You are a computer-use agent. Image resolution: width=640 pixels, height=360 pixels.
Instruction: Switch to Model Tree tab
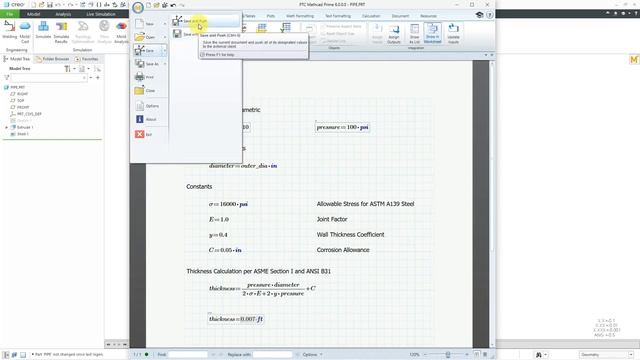17,59
